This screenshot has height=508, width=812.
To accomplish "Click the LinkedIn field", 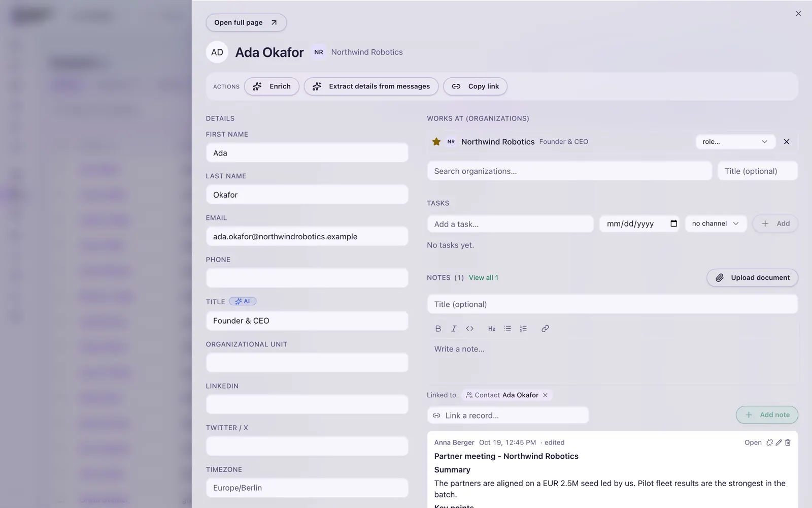I will coord(307,404).
